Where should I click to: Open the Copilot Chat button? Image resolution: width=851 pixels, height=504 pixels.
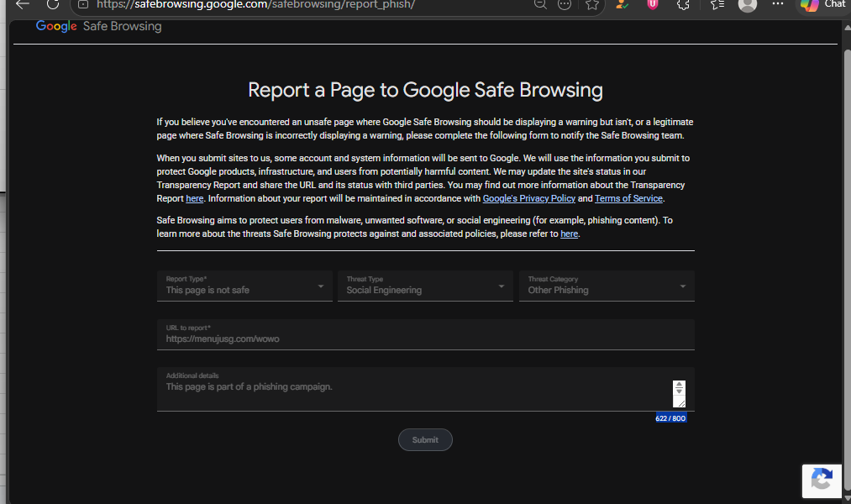[x=824, y=5]
